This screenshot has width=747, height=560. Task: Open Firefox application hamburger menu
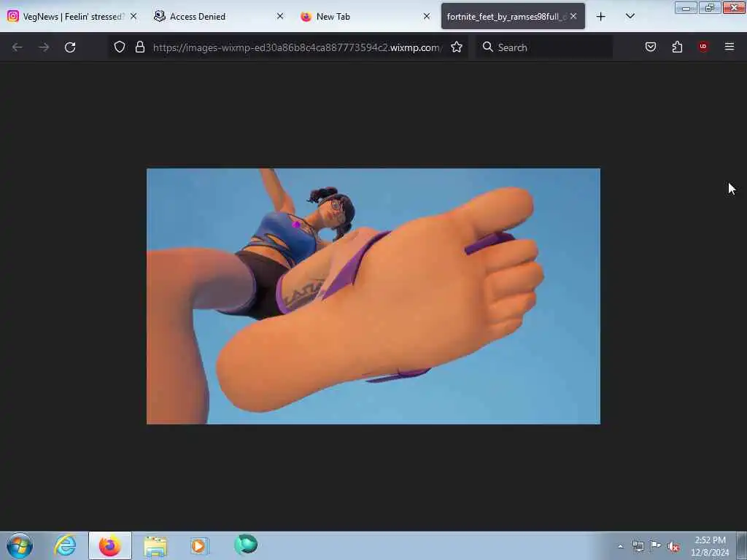(x=729, y=47)
